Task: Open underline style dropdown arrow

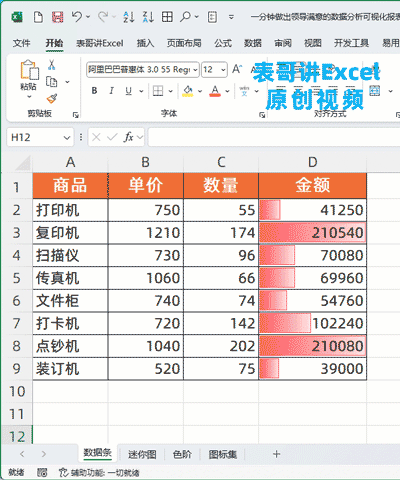Action: [x=141, y=91]
